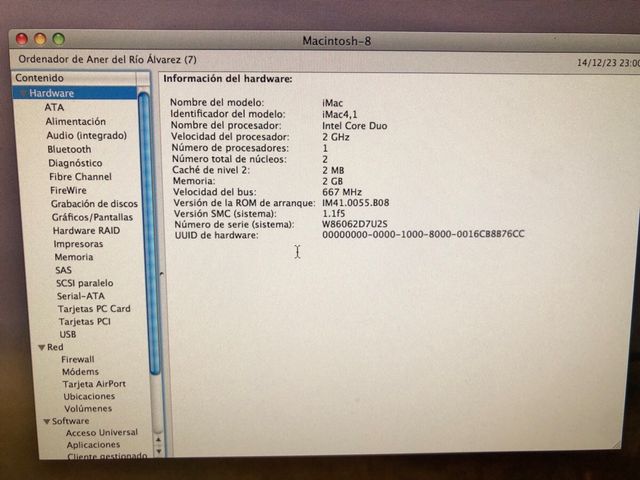640x480 pixels.
Task: Click the Macintosh-8 window title
Action: tap(336, 41)
